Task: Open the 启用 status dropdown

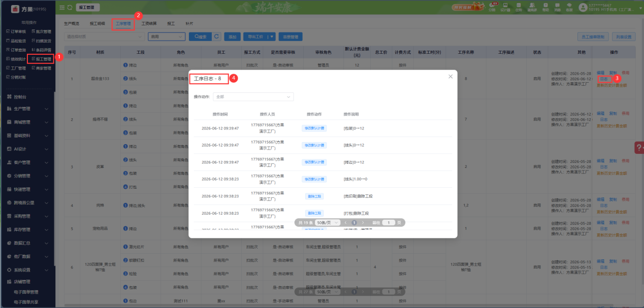Action: coord(167,37)
